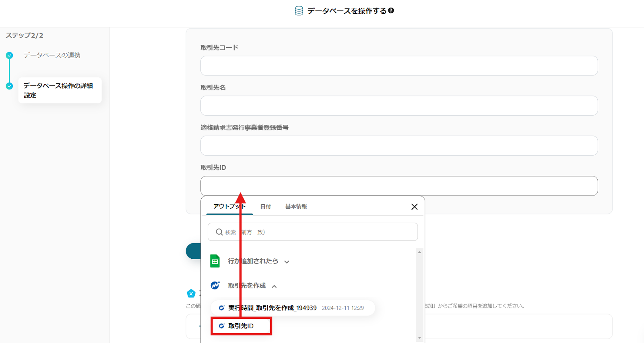Click the help icon beside データベースを操作する
Viewport: 644px width, 343px height.
tap(391, 11)
